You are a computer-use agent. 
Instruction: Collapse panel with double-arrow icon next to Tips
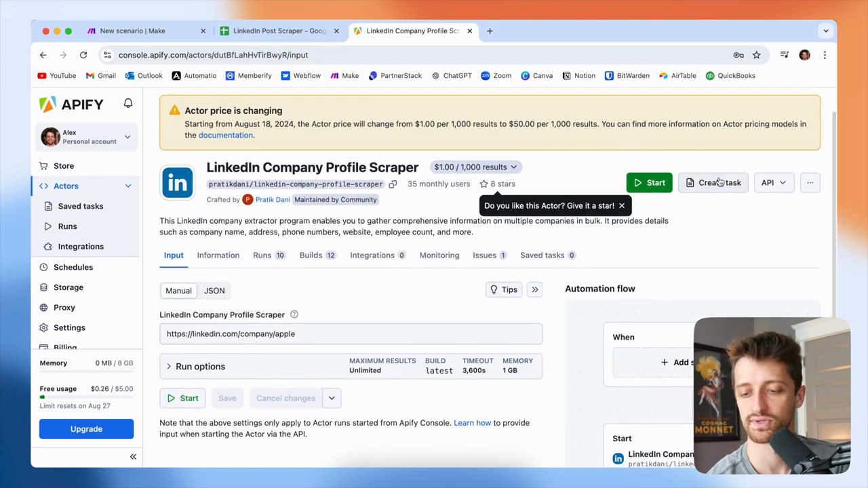(535, 289)
